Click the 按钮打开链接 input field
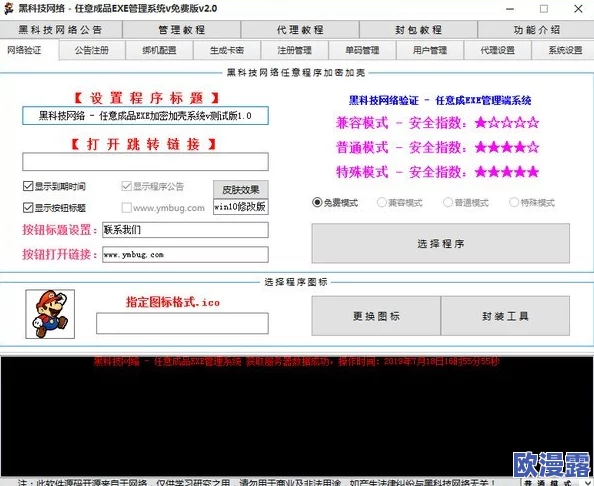 (x=185, y=255)
